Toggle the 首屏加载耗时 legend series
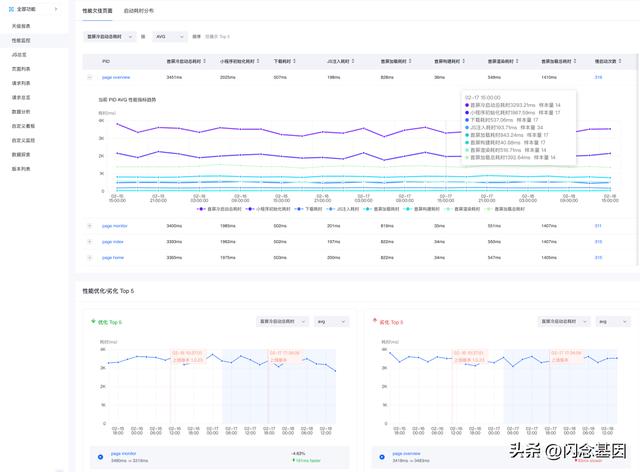Image resolution: width=640 pixels, height=472 pixels. tap(381, 209)
